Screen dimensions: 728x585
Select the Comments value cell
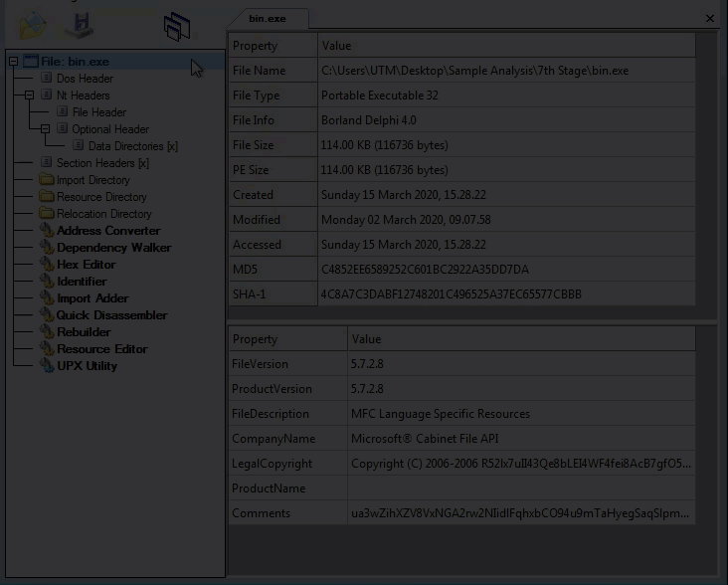click(x=521, y=513)
